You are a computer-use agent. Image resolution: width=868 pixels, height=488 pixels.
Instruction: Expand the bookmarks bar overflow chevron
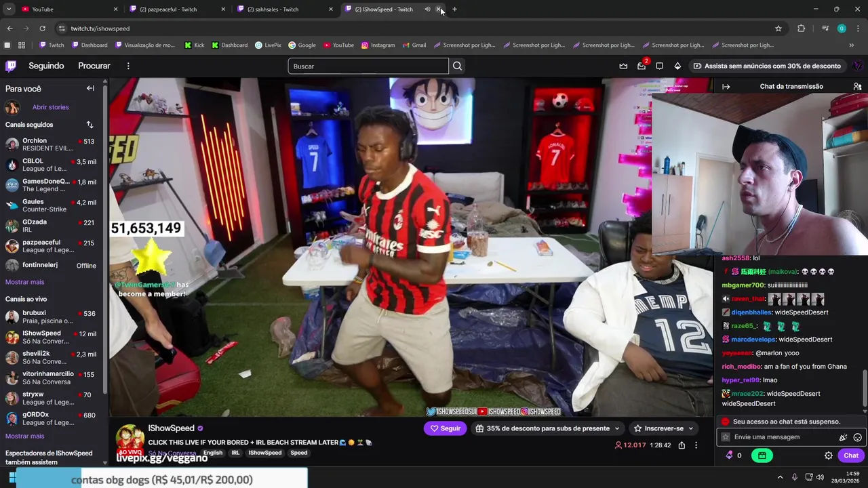[x=852, y=45]
